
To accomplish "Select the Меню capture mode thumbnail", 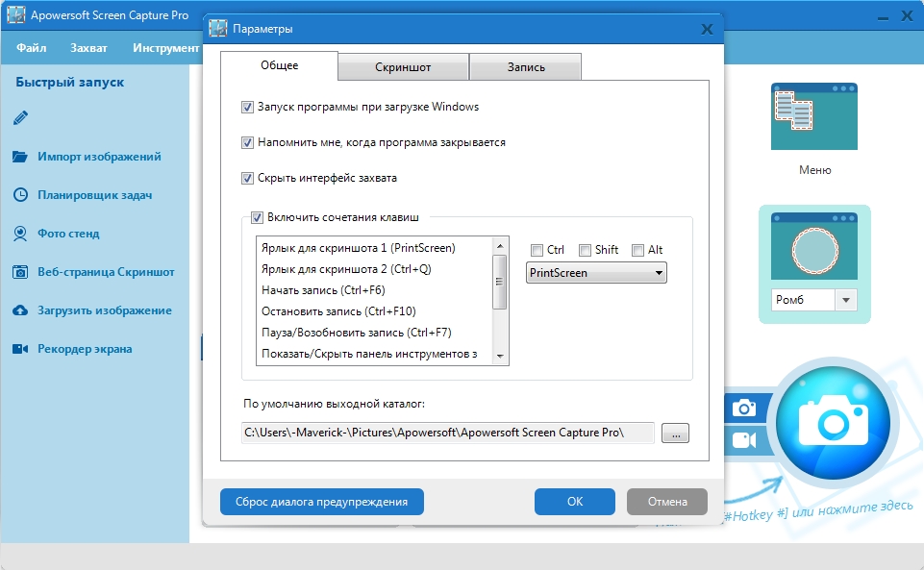I will point(813,116).
